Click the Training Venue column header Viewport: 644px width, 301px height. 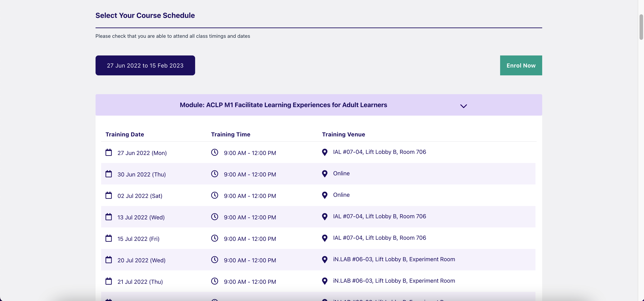tap(343, 134)
